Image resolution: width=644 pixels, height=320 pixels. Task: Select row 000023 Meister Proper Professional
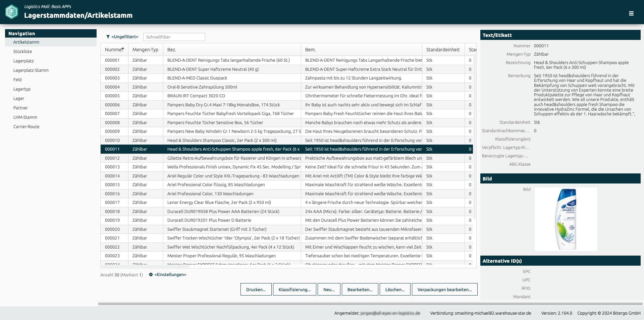pyautogui.click(x=287, y=256)
